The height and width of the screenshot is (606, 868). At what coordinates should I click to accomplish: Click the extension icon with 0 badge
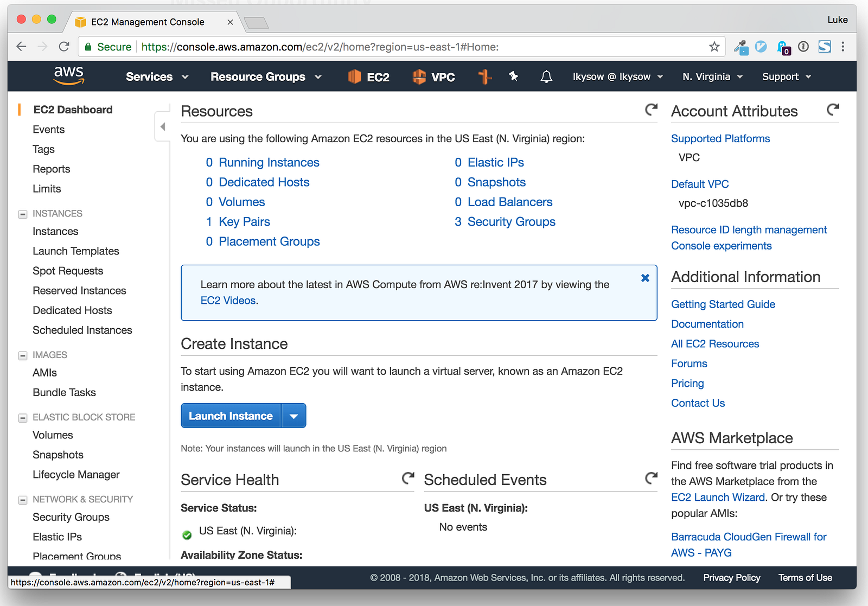coord(783,48)
